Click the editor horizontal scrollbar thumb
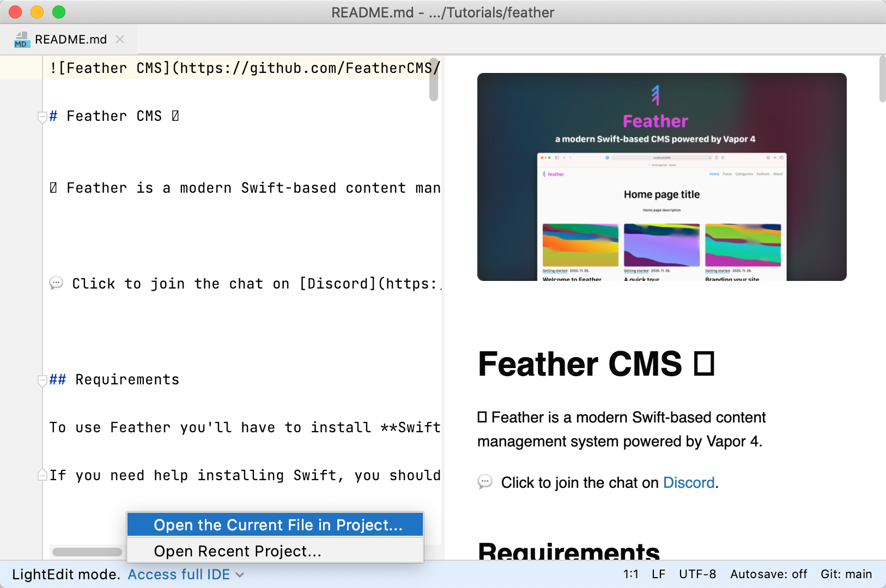886x588 pixels. tap(87, 552)
